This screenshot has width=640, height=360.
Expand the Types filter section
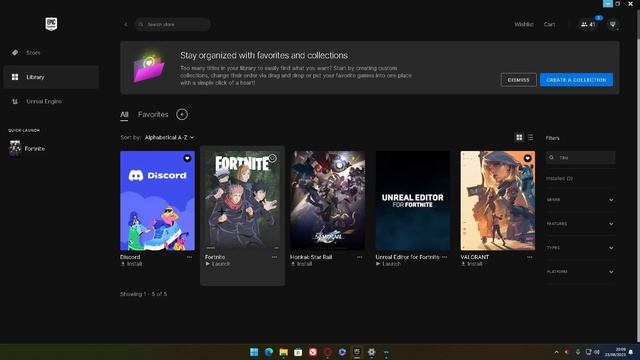[580, 248]
